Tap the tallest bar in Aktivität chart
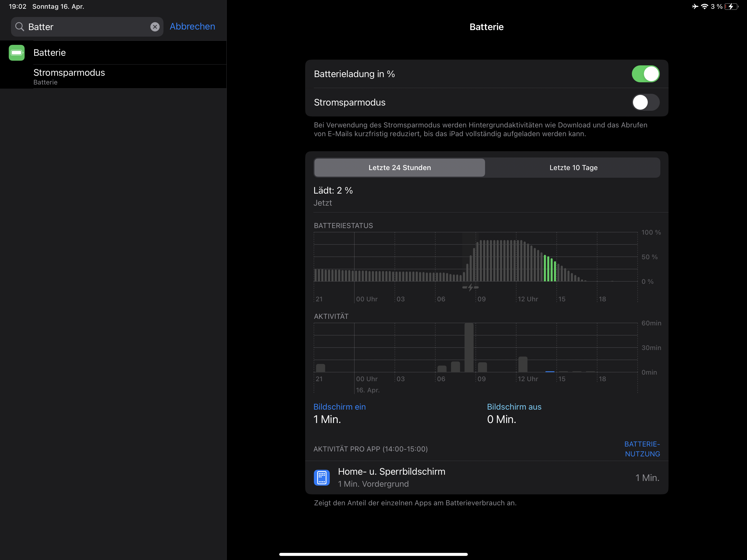Screen dimensions: 747x560 click(469, 348)
